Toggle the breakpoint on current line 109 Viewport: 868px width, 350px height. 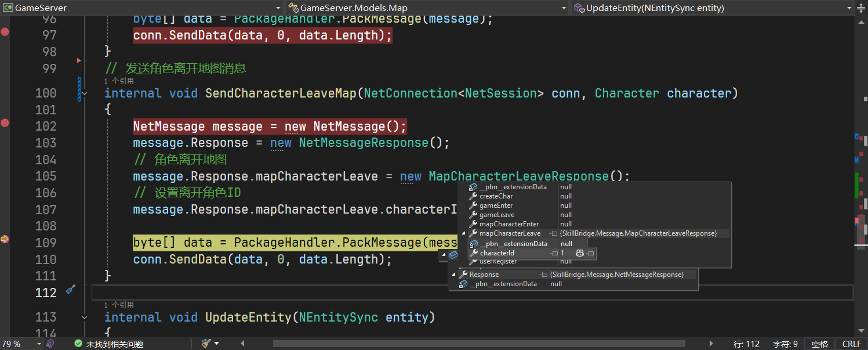click(5, 239)
